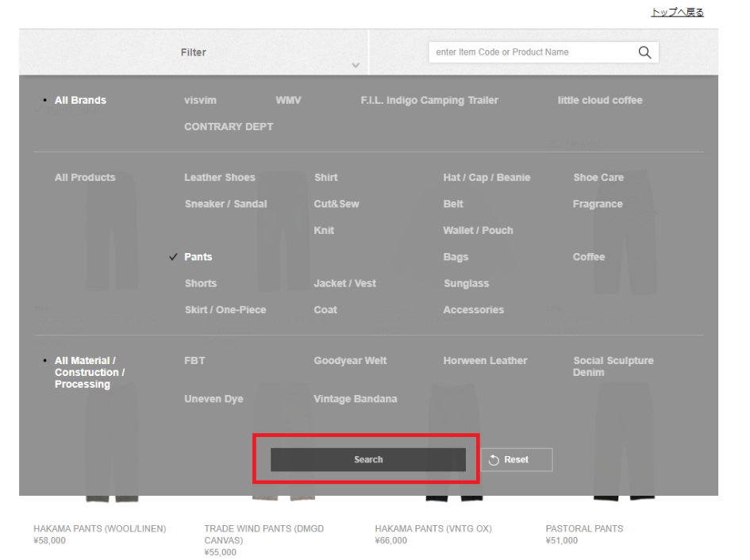Toggle the Belt category

[x=453, y=204]
